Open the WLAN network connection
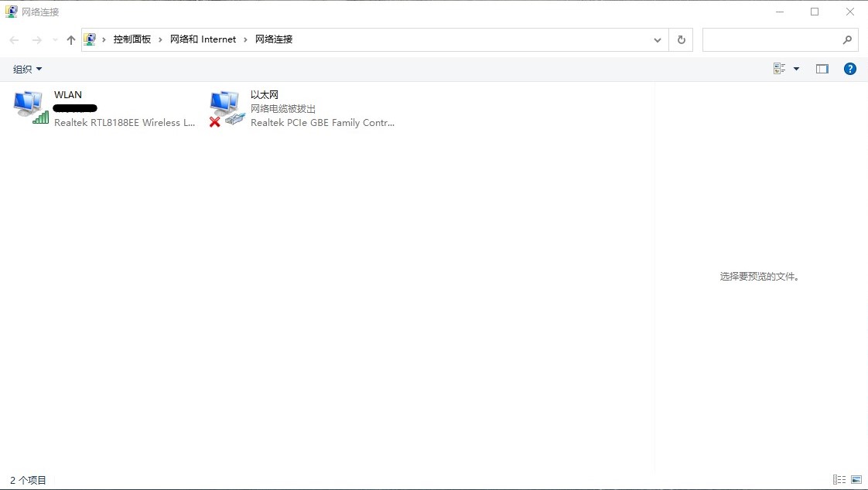868x490 pixels. point(67,94)
